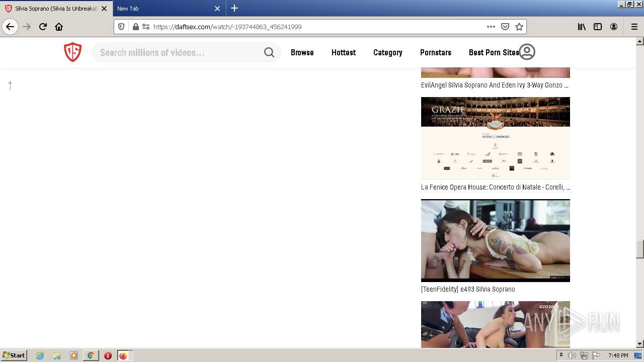Launch Internet Explorer from the taskbar
This screenshot has height=362, width=644.
click(x=40, y=355)
